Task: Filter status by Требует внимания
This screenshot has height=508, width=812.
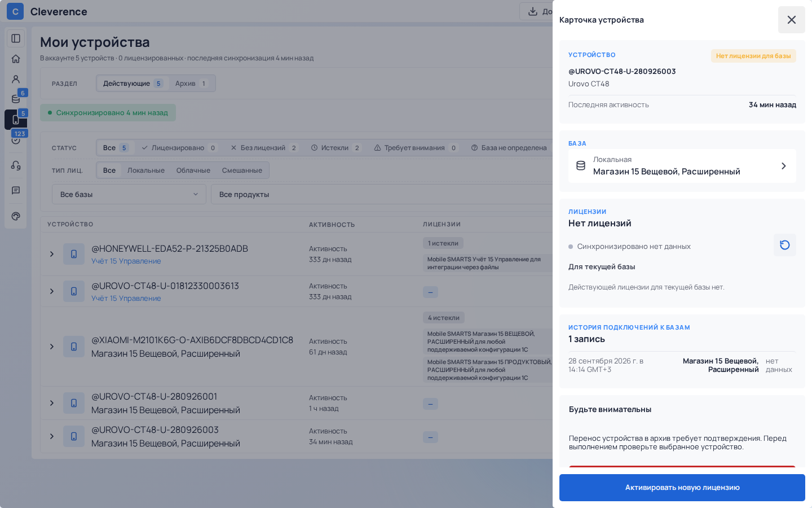Action: (415, 148)
